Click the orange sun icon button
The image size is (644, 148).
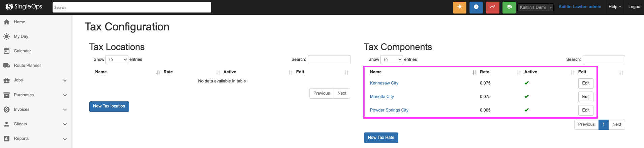coord(459,7)
